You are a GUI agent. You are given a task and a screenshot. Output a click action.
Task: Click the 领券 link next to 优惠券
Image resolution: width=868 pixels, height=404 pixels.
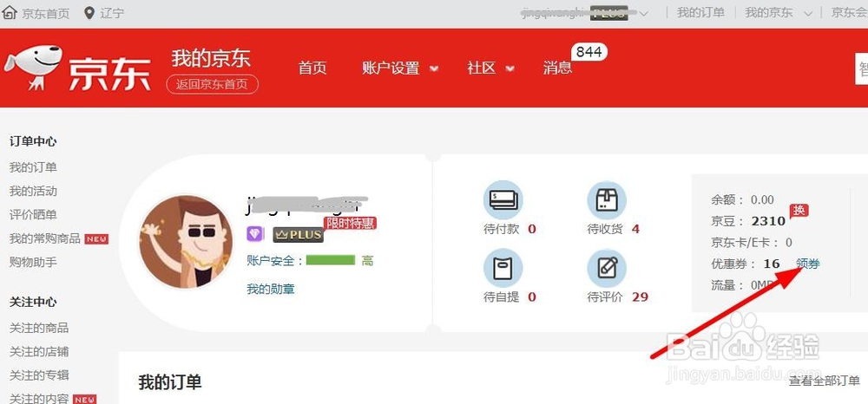[808, 264]
